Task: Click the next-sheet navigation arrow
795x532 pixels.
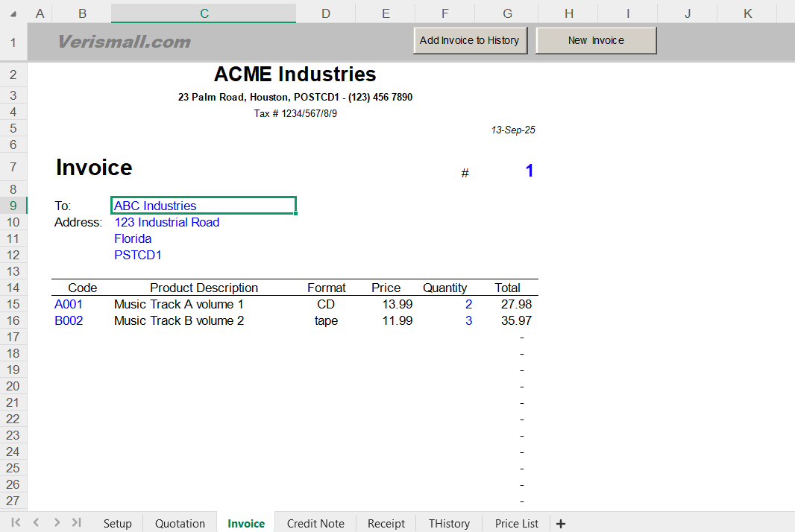Action: point(57,523)
